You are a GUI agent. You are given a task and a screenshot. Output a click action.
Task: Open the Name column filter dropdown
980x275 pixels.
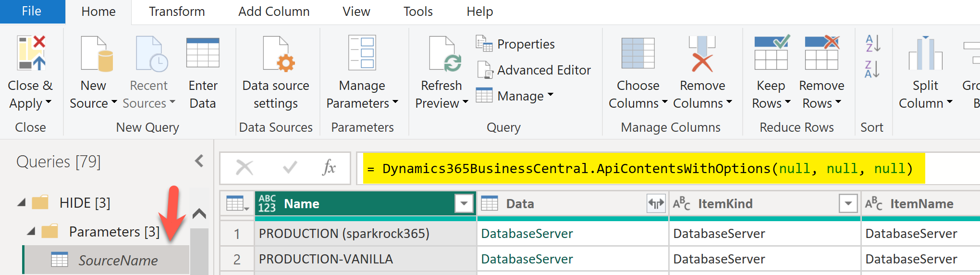point(464,204)
